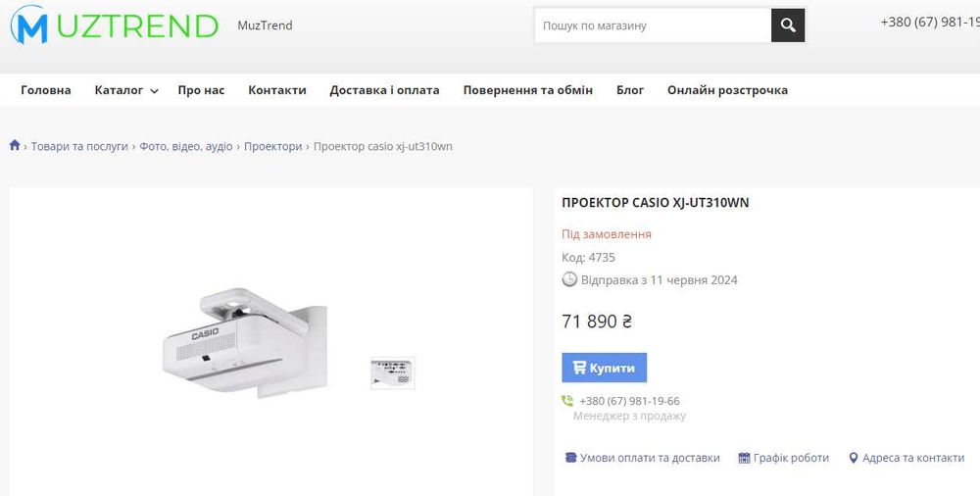Click the address location pin icon
Image resolution: width=980 pixels, height=496 pixels.
854,458
